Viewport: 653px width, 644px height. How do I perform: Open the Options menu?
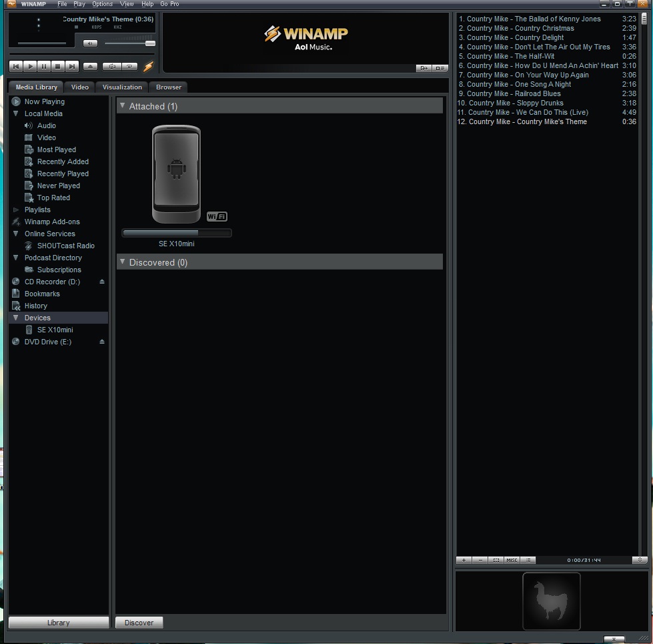(103, 4)
